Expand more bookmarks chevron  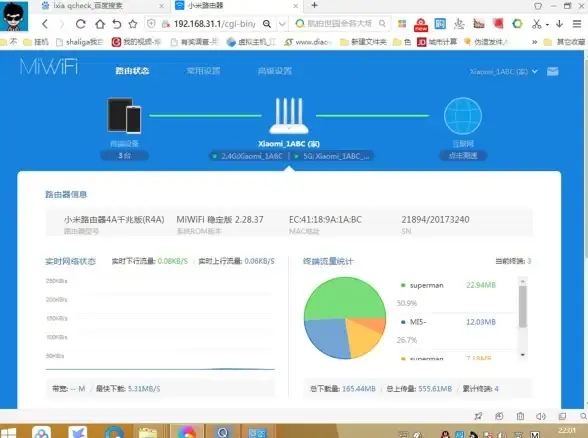click(x=534, y=42)
